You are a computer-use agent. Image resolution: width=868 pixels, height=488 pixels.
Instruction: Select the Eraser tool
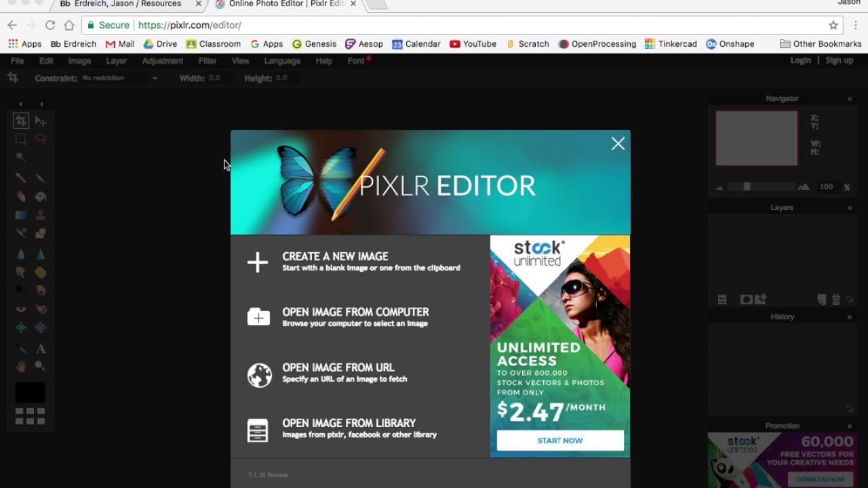pos(21,197)
